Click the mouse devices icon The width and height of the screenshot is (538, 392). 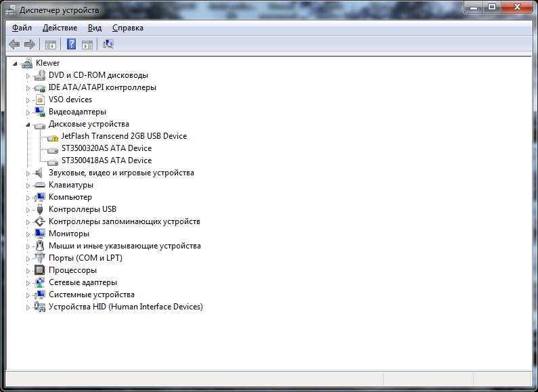click(x=40, y=246)
